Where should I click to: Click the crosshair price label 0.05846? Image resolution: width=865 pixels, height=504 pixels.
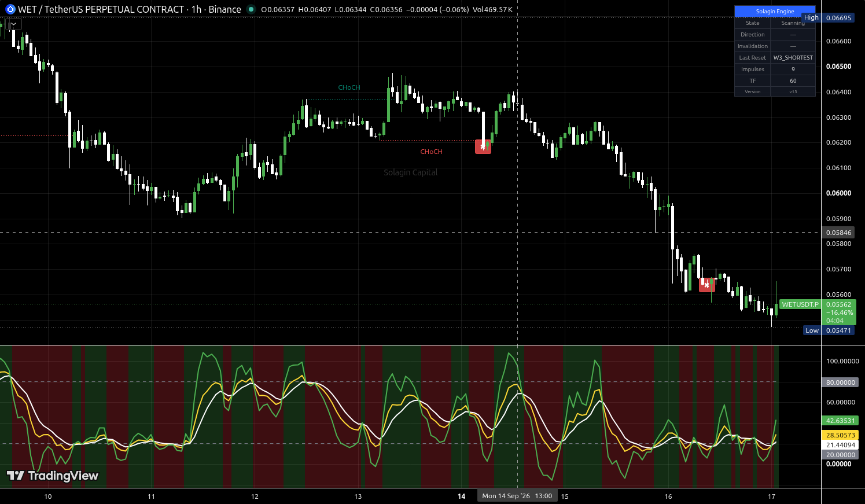(838, 233)
